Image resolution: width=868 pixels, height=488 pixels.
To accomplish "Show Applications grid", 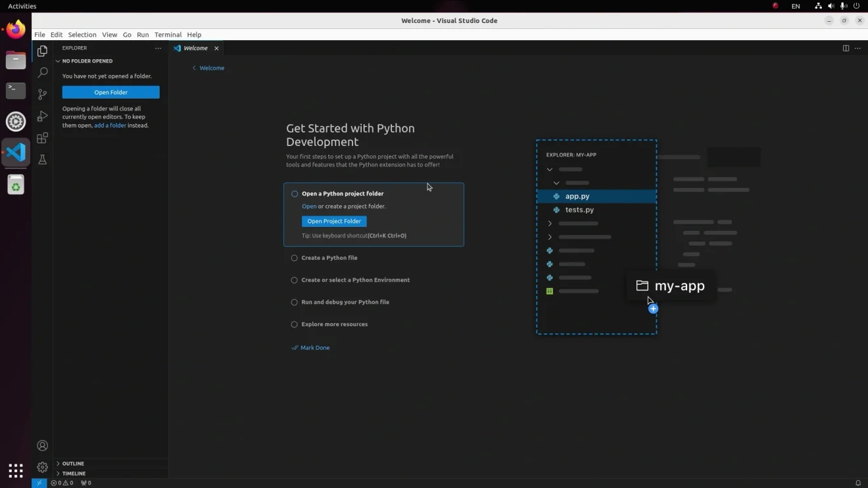I will tap(16, 470).
